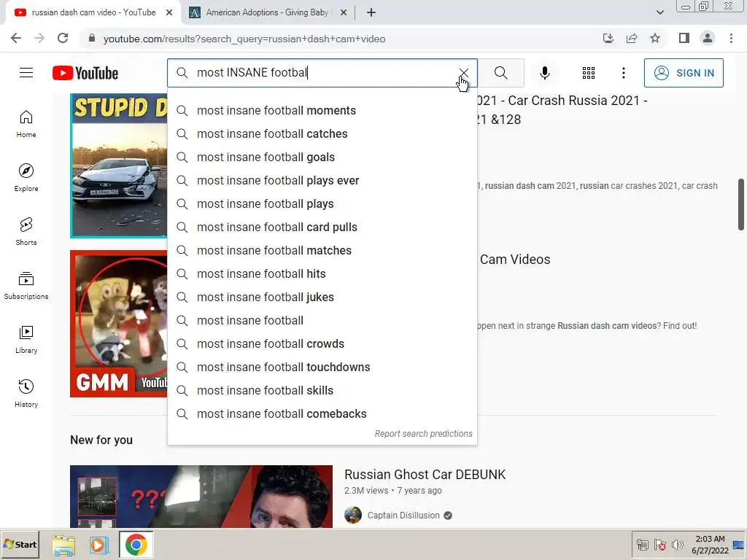
Task: Open the 'Russian Ghost Car DEBUNK' title
Action: tap(425, 475)
